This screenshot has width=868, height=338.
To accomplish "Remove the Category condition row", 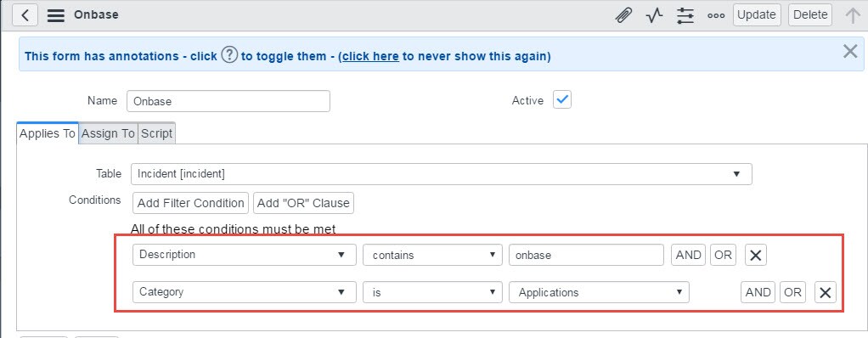I will tap(825, 292).
